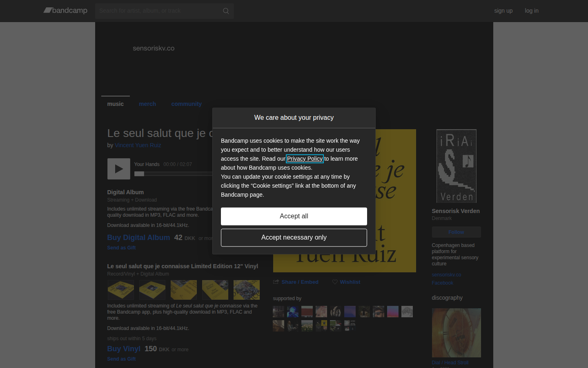Open third supporter avatar in bottom row

pyautogui.click(x=307, y=326)
